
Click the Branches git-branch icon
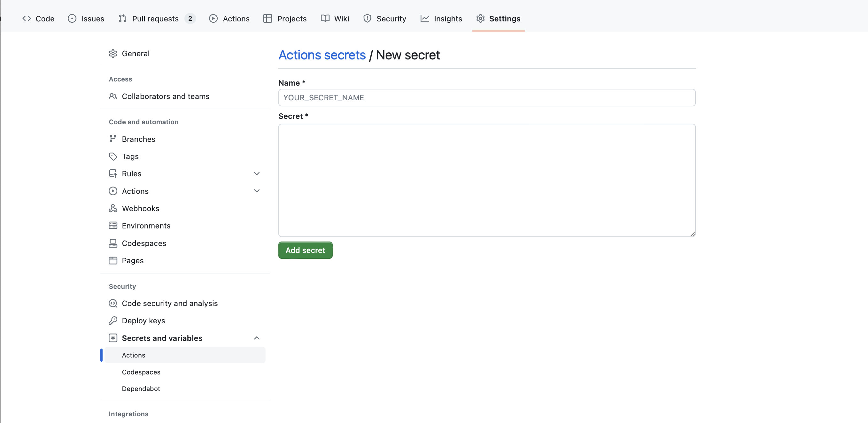(113, 139)
